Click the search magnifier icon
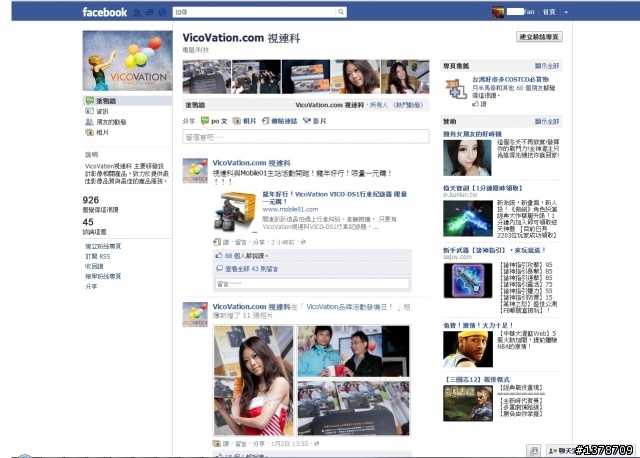640x458 pixels. click(x=341, y=12)
